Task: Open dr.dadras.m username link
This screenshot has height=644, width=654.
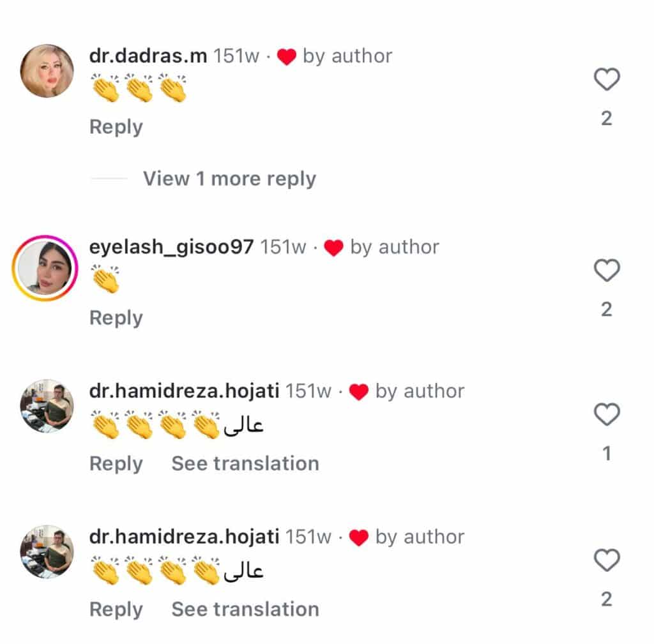Action: pos(148,56)
